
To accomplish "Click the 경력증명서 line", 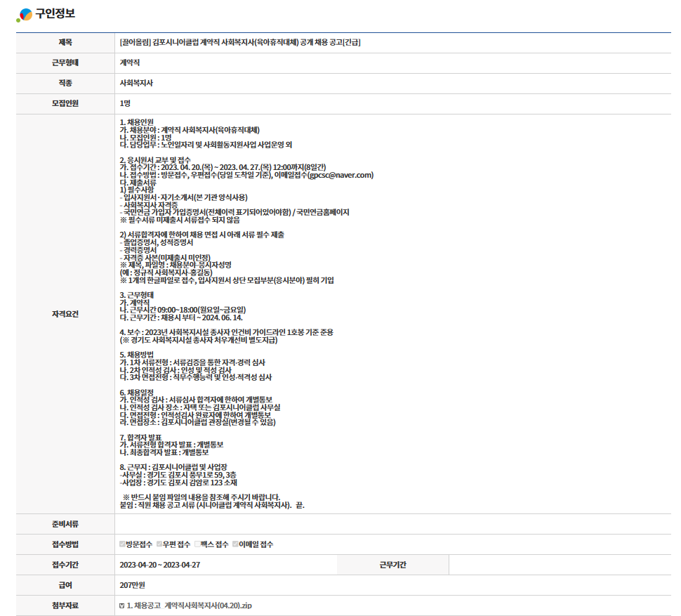I will click(x=138, y=250).
